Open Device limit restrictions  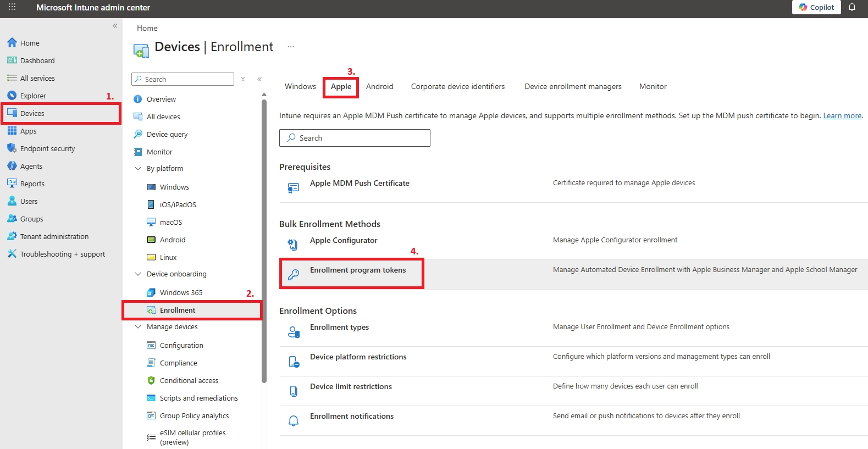[351, 386]
